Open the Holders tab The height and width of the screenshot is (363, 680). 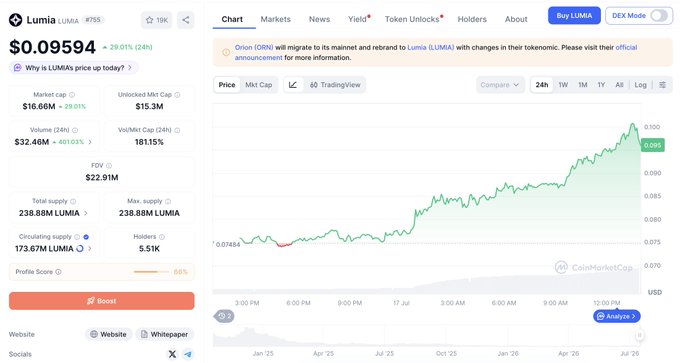[x=472, y=19]
